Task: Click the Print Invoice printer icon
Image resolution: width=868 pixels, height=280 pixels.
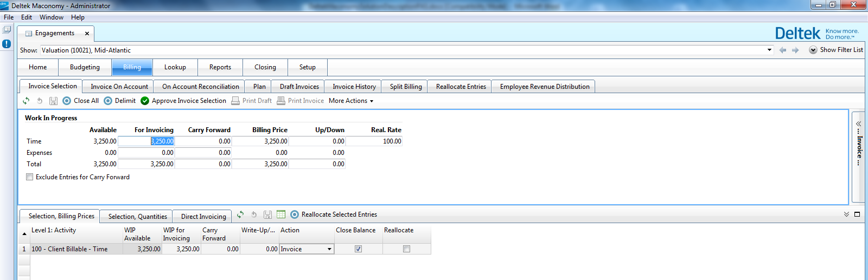Action: pyautogui.click(x=281, y=101)
